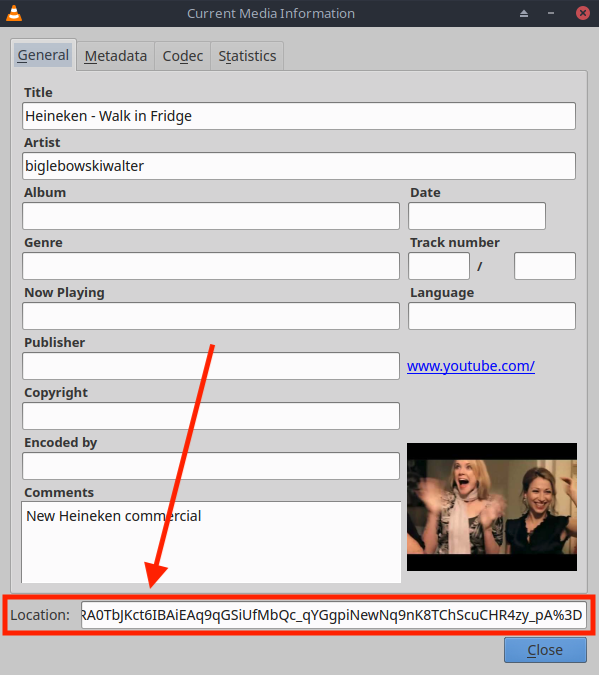Minimize the Current Media Information window
Viewport: 599px width, 675px height.
tap(551, 13)
